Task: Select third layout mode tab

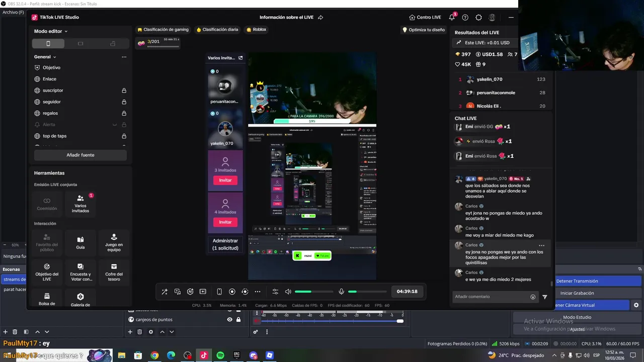Action: [113, 44]
